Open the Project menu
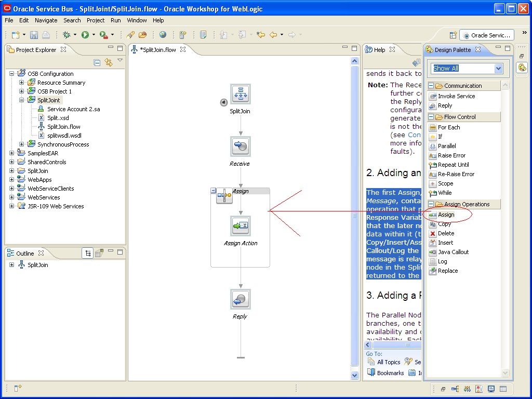Image resolution: width=532 pixels, height=399 pixels. (x=96, y=20)
